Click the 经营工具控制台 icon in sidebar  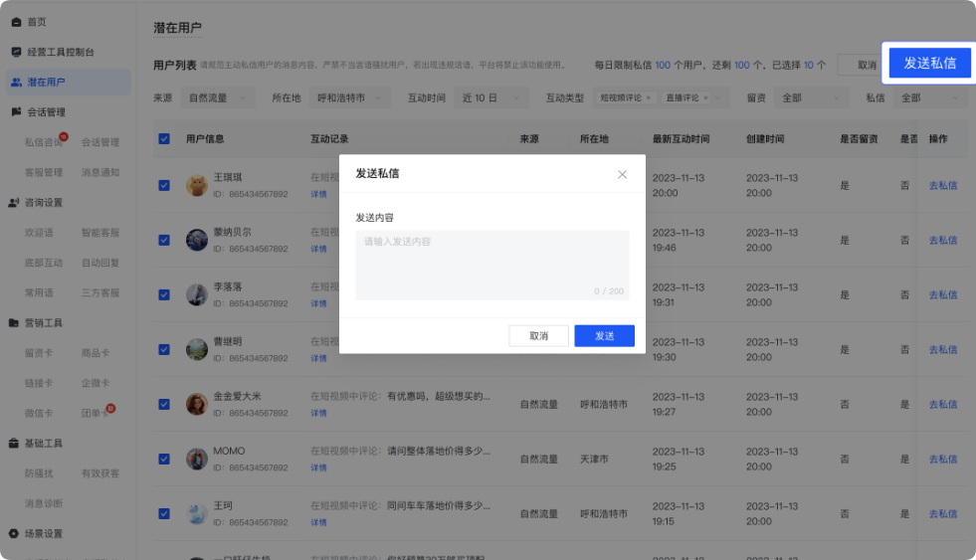point(16,52)
